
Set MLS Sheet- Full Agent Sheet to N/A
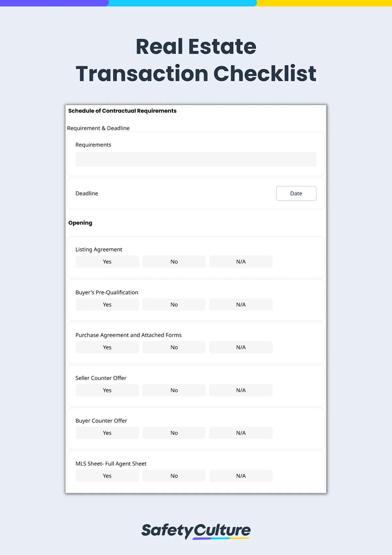(241, 476)
